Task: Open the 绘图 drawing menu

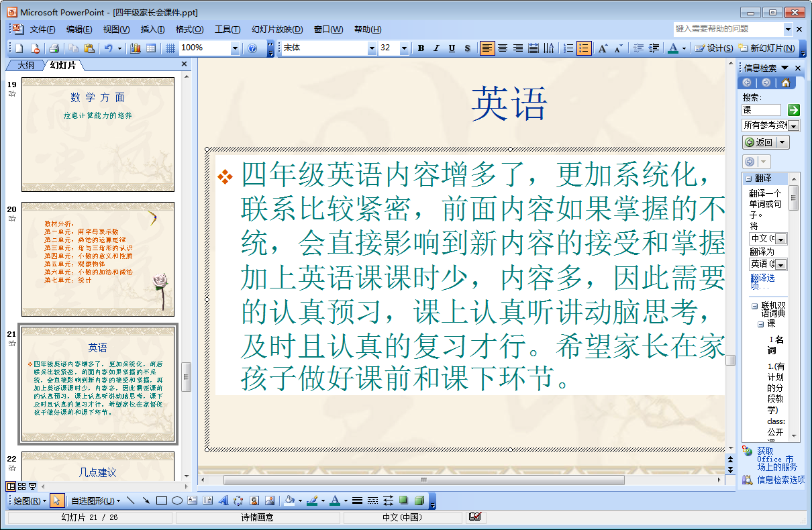Action: point(30,500)
